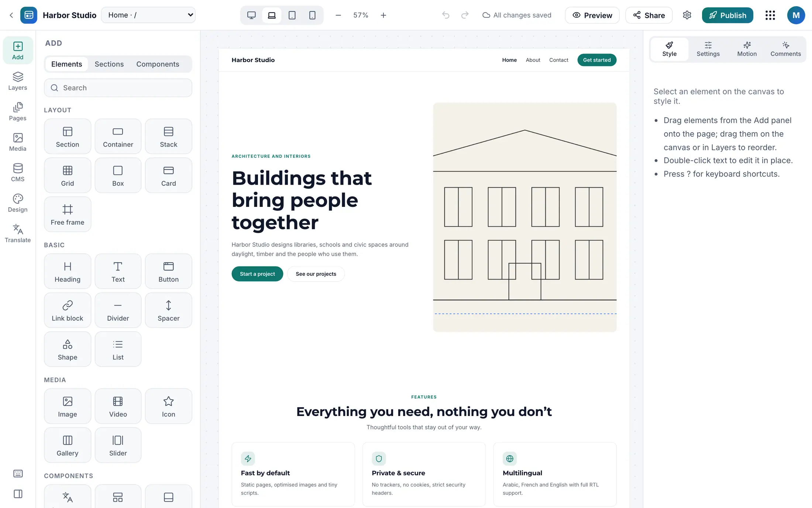Switch to the Components tab
812x508 pixels.
pyautogui.click(x=158, y=64)
